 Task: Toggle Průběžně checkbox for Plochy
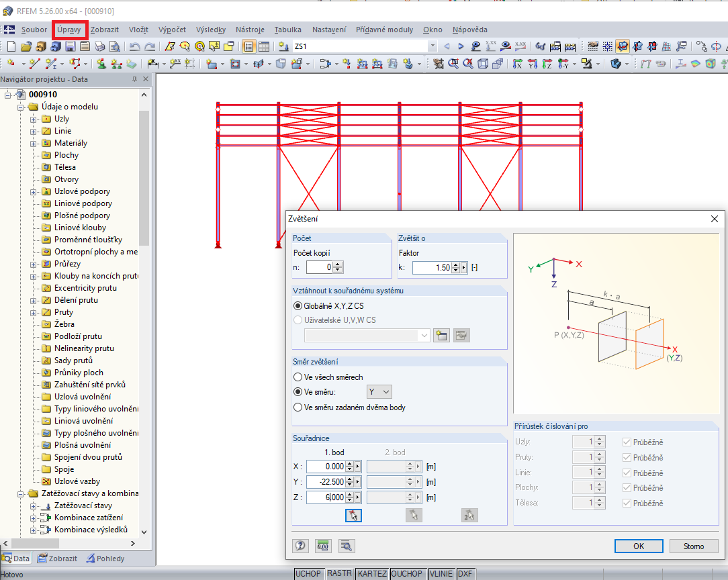(627, 487)
